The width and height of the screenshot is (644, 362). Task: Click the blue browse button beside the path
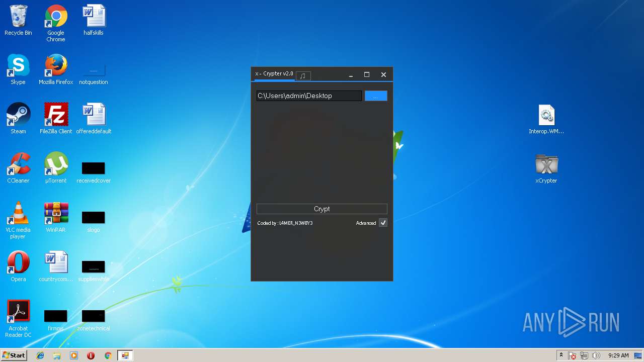pos(376,96)
